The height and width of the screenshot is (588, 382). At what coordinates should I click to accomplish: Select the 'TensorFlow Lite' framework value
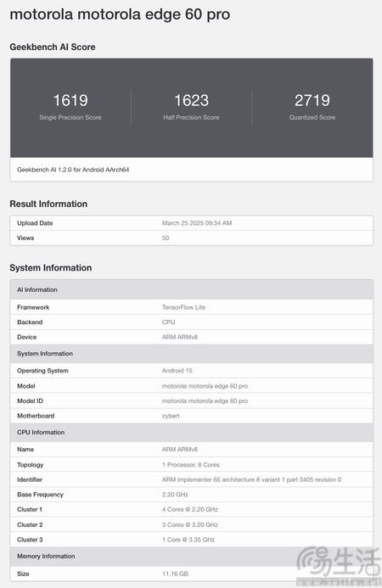[x=183, y=307]
